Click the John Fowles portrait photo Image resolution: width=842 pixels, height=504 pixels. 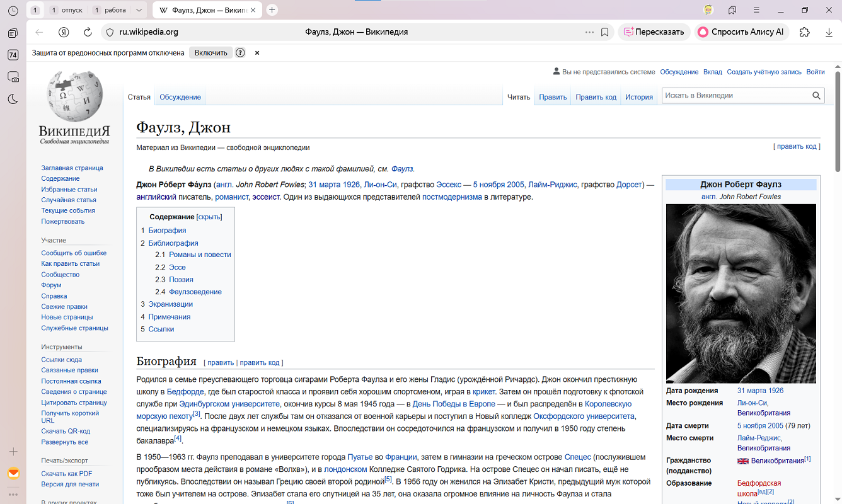coord(741,293)
